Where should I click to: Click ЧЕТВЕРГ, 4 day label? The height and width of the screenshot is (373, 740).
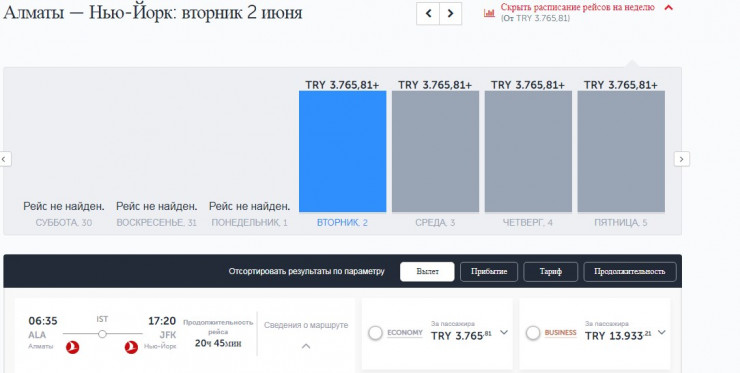528,223
